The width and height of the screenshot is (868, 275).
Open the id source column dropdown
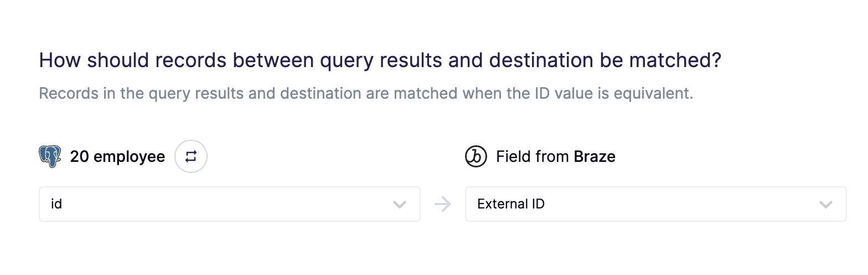coord(230,204)
